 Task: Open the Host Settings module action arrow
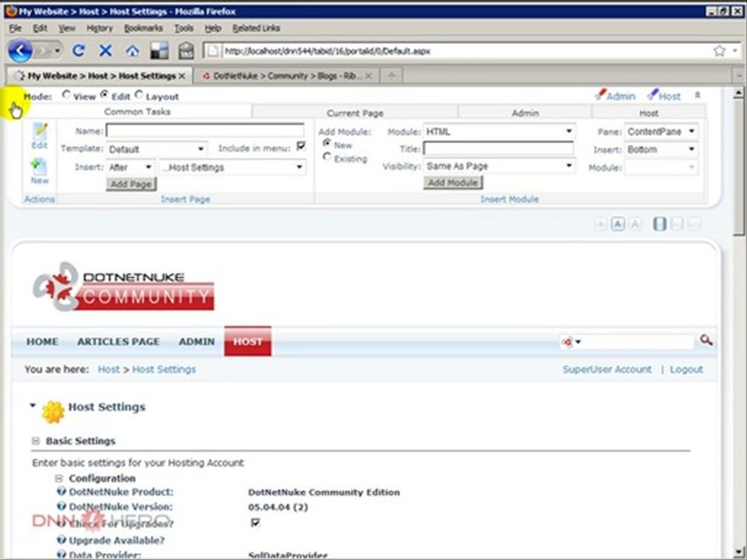click(33, 405)
